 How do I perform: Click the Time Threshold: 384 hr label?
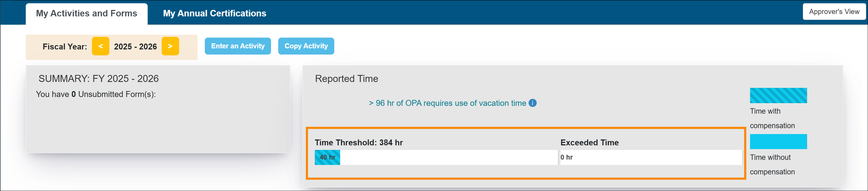358,143
